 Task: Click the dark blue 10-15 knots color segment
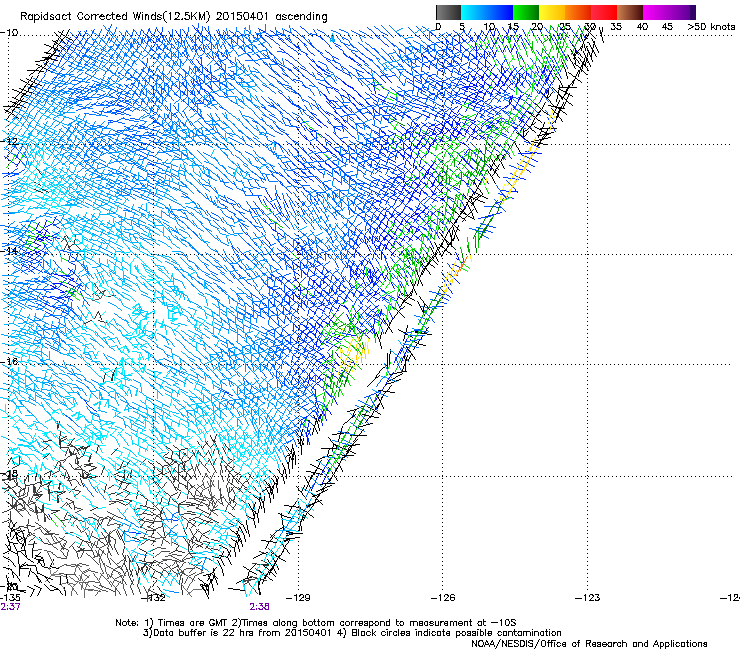499,12
